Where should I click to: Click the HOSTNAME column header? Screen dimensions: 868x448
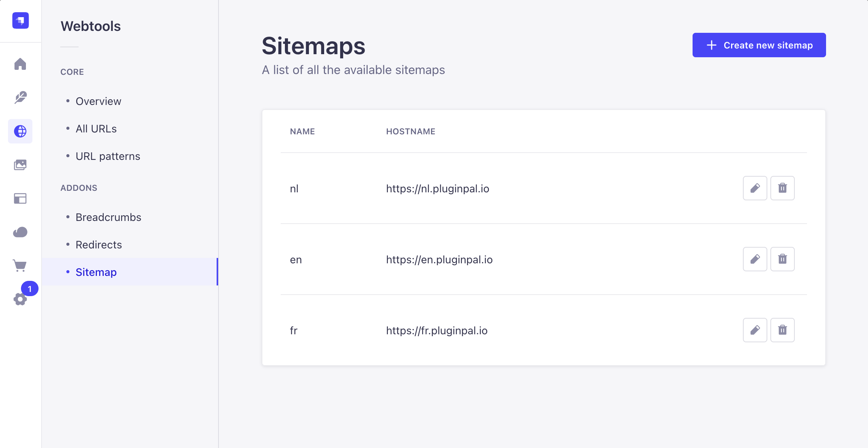(411, 131)
